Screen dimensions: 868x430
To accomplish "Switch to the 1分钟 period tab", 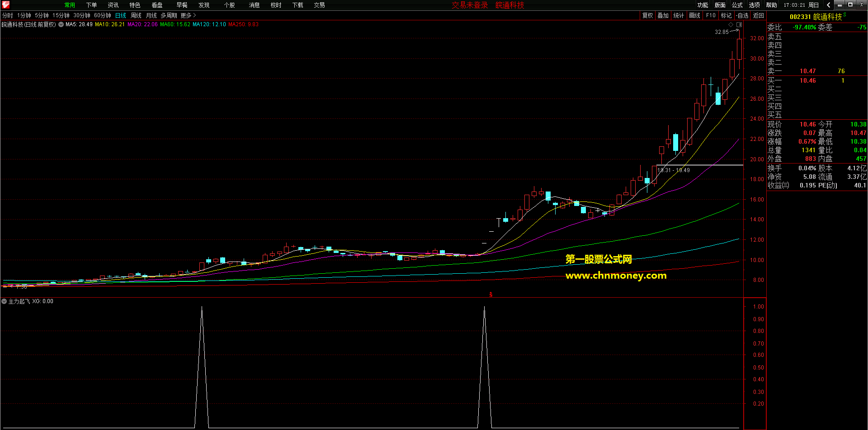I will 24,15.
